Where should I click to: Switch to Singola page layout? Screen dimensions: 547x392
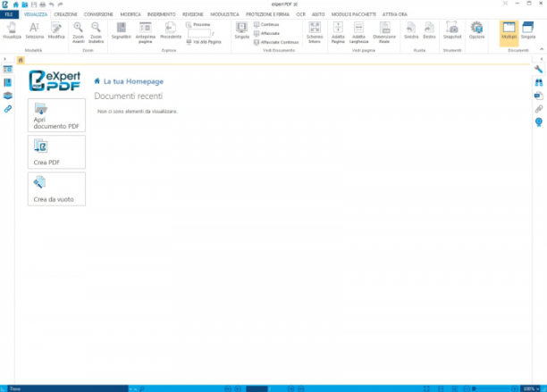[241, 30]
